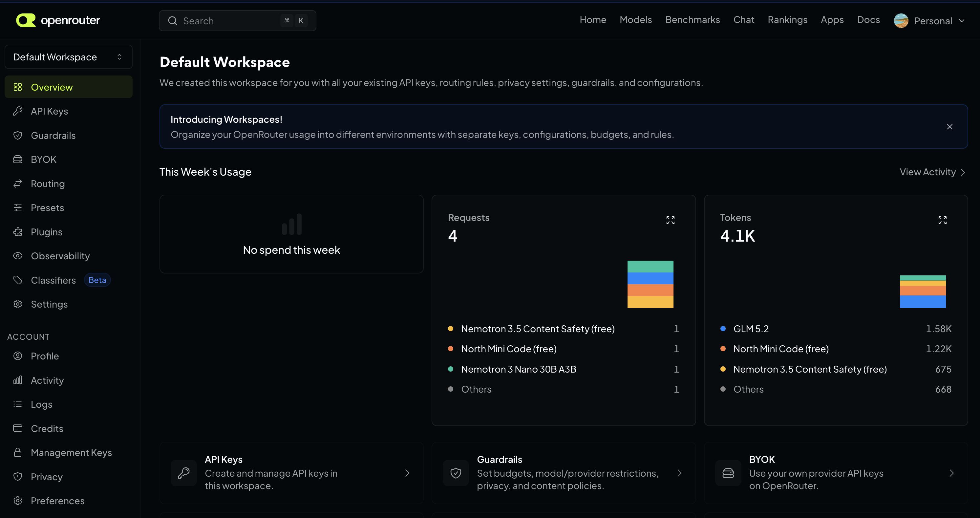Screen dimensions: 980x518
Task: Click the shield icon on Guardrails card
Action: pos(456,473)
